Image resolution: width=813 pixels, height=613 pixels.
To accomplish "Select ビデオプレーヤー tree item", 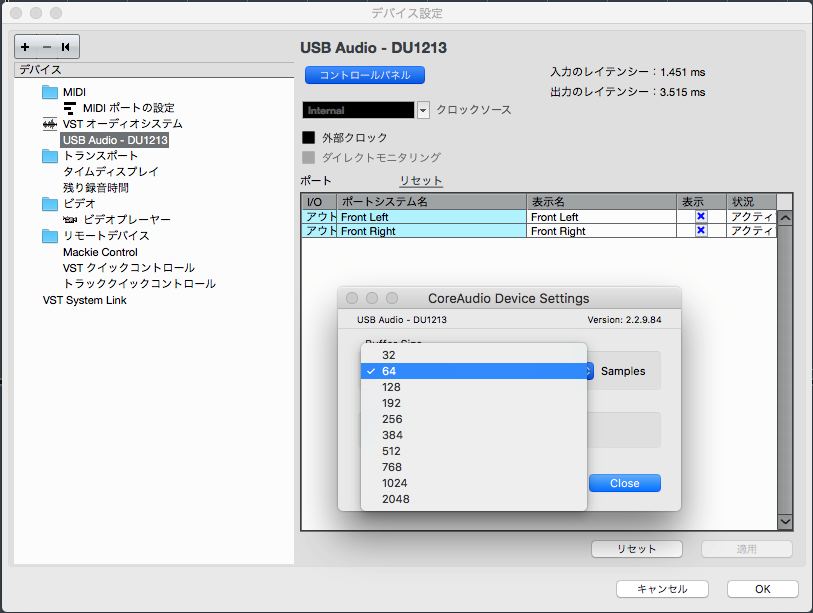I will pyautogui.click(x=127, y=220).
